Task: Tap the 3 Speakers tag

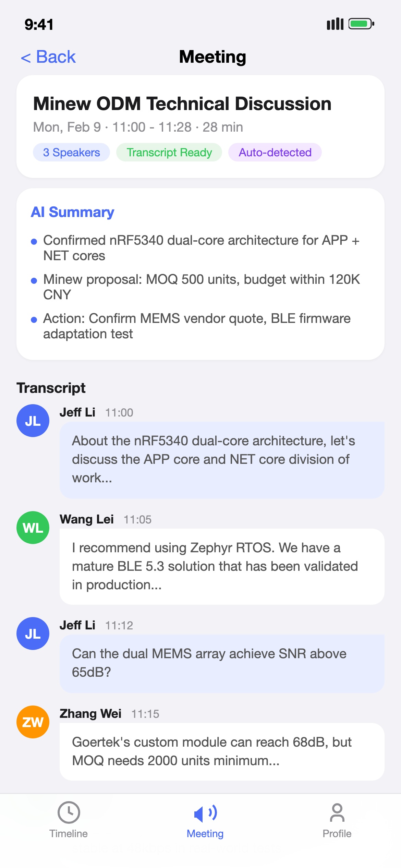Action: (71, 152)
